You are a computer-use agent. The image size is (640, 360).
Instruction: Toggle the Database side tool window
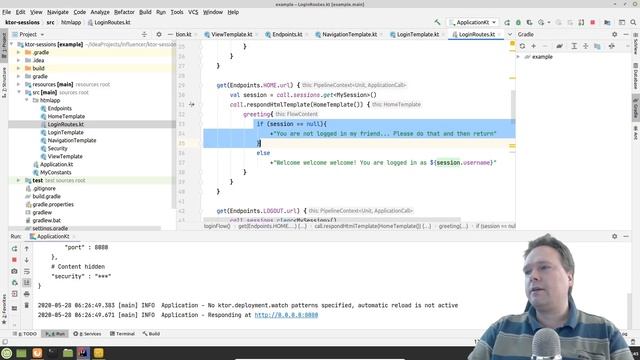(636, 76)
